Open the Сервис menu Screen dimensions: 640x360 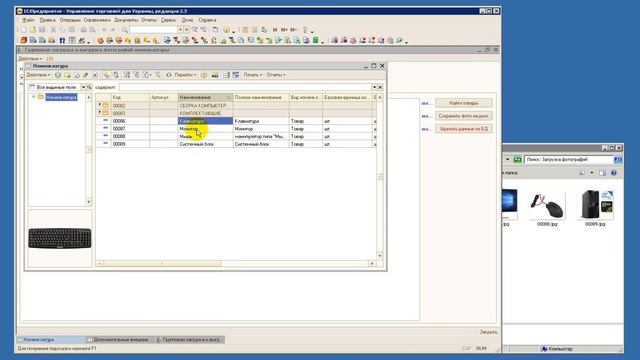pyautogui.click(x=168, y=20)
